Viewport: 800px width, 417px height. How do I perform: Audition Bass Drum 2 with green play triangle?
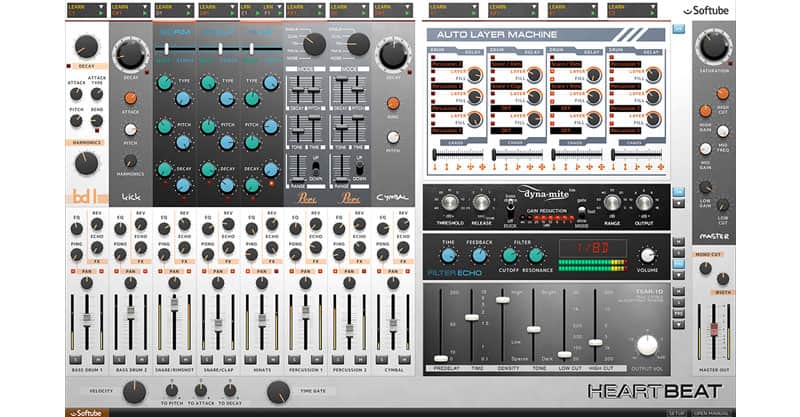pyautogui.click(x=145, y=14)
